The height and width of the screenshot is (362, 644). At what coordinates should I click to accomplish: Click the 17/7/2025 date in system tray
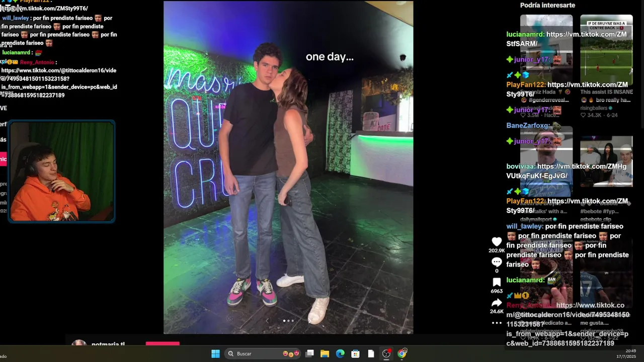626,356
